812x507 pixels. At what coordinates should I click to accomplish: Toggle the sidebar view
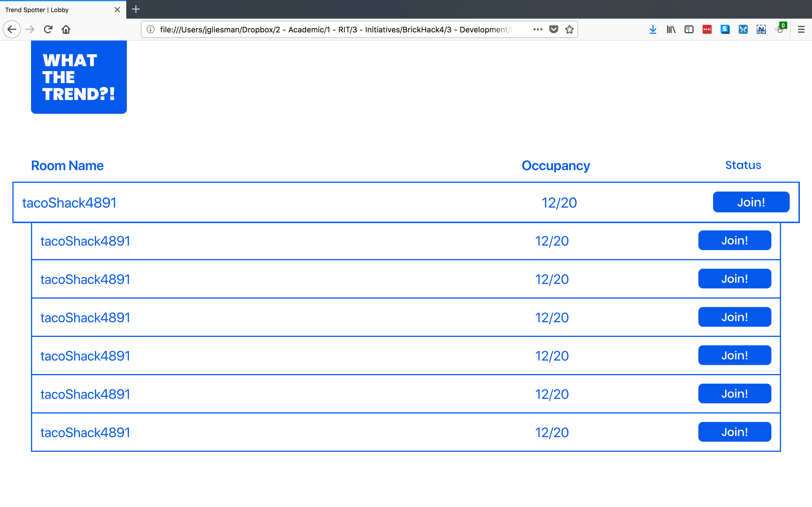point(689,30)
